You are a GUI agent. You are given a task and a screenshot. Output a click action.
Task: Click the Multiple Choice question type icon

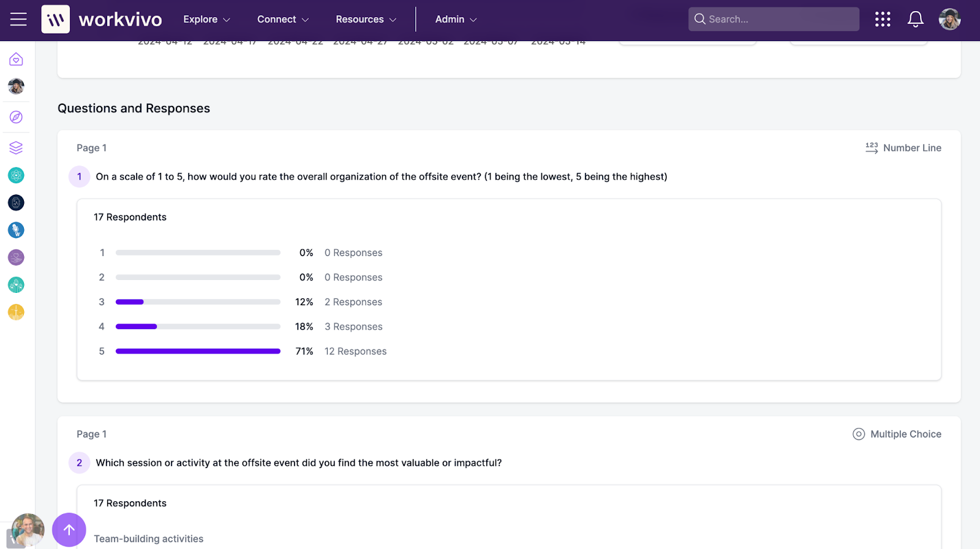(x=859, y=434)
